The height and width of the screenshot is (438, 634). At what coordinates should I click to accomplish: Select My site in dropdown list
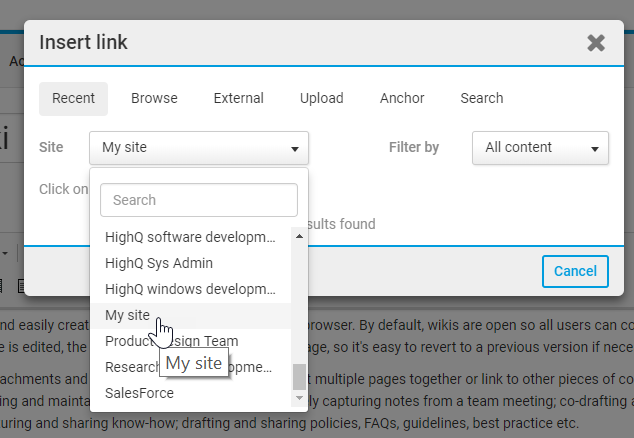(127, 315)
